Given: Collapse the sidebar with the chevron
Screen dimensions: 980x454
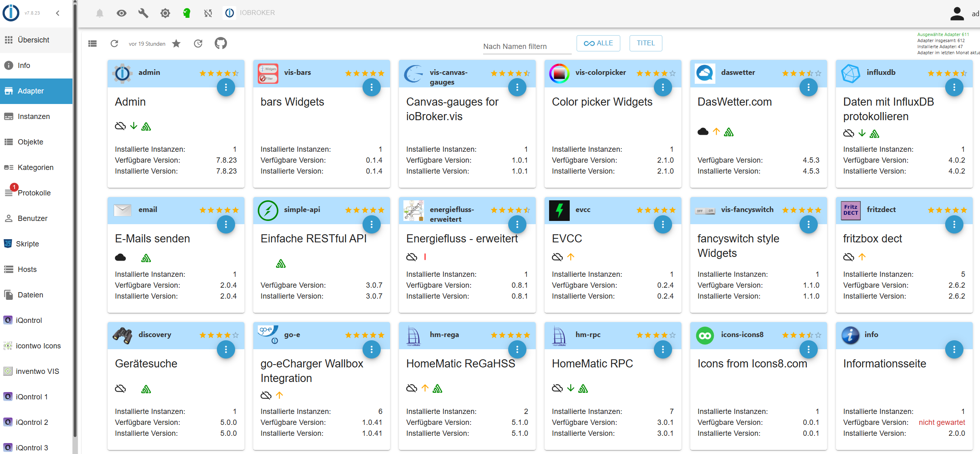Looking at the screenshot, I should 58,13.
